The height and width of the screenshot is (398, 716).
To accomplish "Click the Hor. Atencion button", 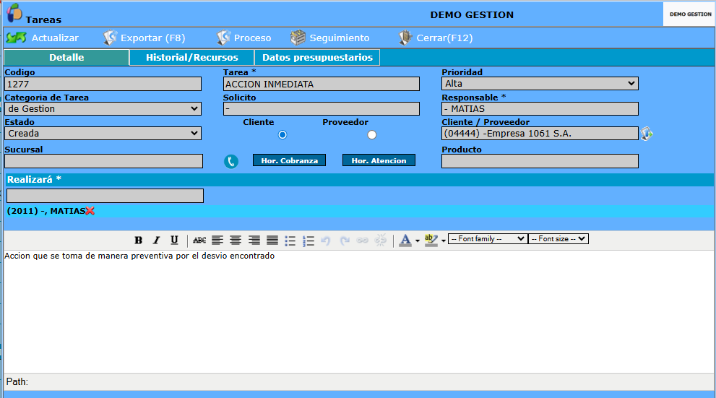I will pos(379,160).
